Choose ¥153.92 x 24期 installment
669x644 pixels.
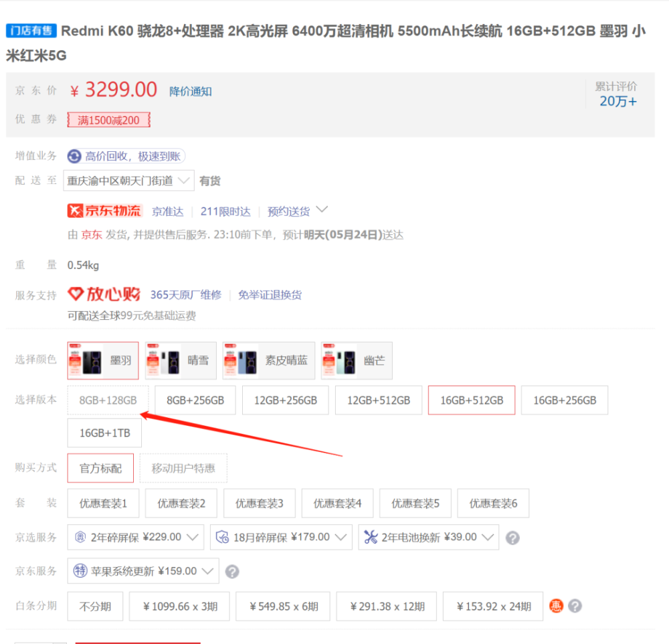(x=493, y=606)
